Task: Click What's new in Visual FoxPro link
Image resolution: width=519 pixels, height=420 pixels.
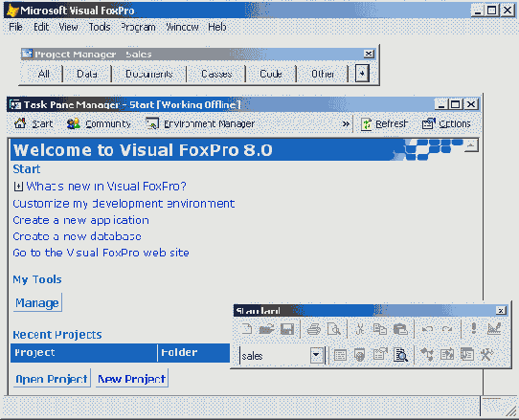Action: click(x=106, y=187)
